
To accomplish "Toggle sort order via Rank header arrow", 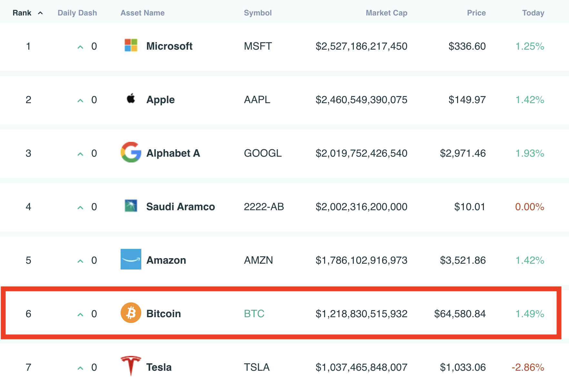I will pos(40,13).
